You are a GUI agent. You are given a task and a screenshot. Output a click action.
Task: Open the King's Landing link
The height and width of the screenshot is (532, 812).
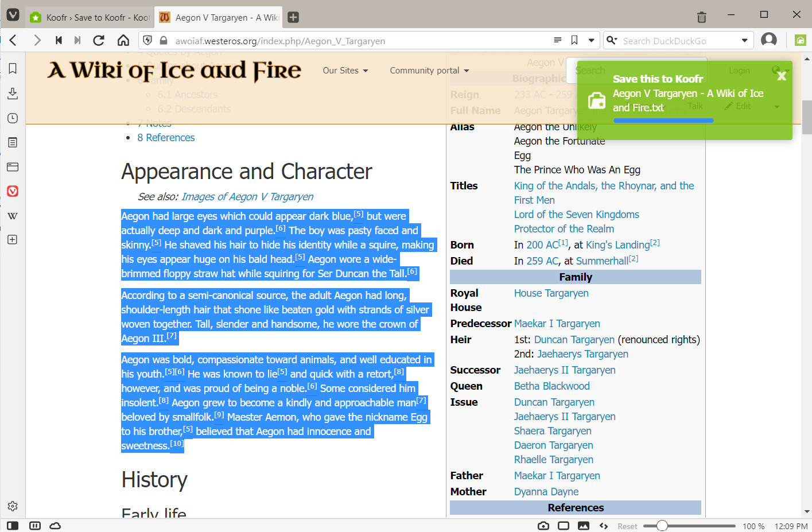(618, 245)
